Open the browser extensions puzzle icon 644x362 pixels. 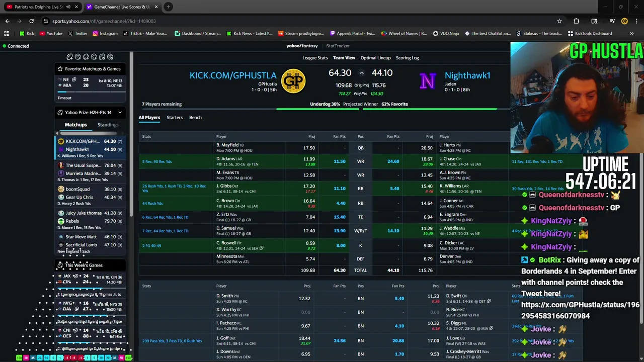576,21
